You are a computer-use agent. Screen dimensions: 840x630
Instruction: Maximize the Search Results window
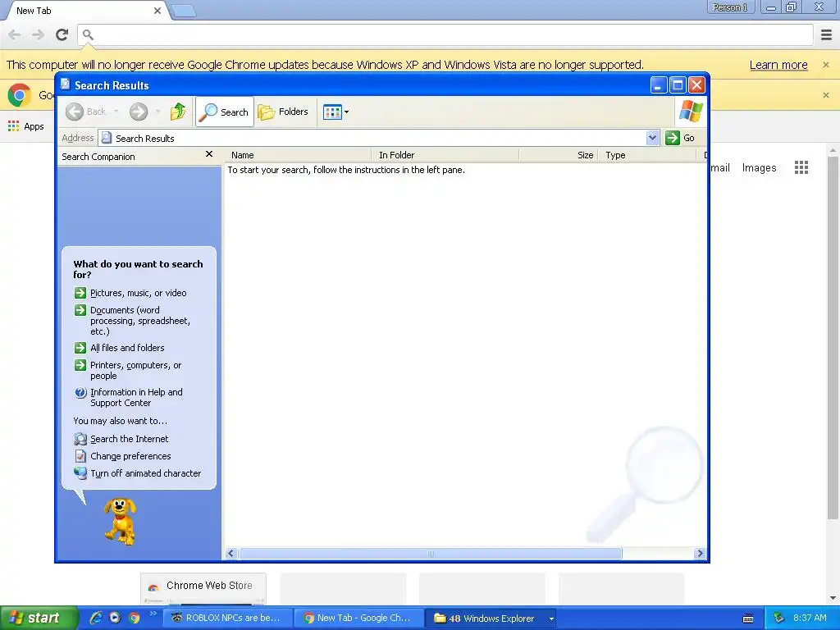678,85
